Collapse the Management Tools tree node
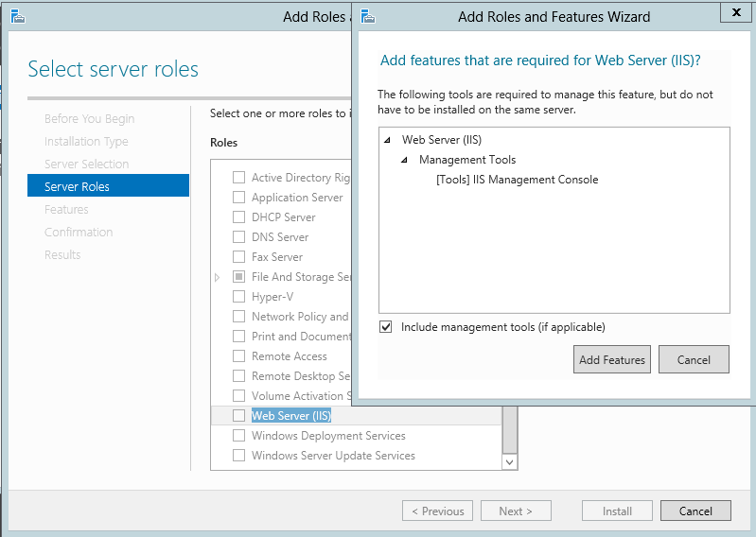 click(x=405, y=160)
